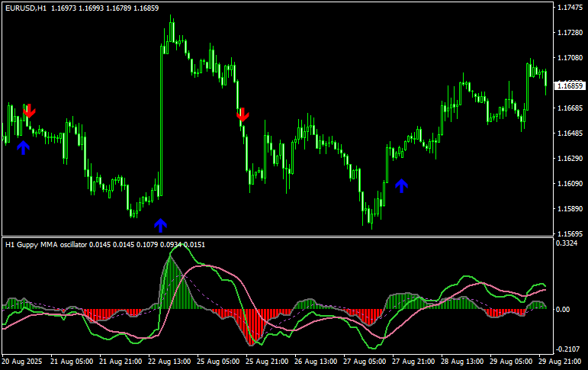Click the 1.16090 price scale label

[x=570, y=184]
